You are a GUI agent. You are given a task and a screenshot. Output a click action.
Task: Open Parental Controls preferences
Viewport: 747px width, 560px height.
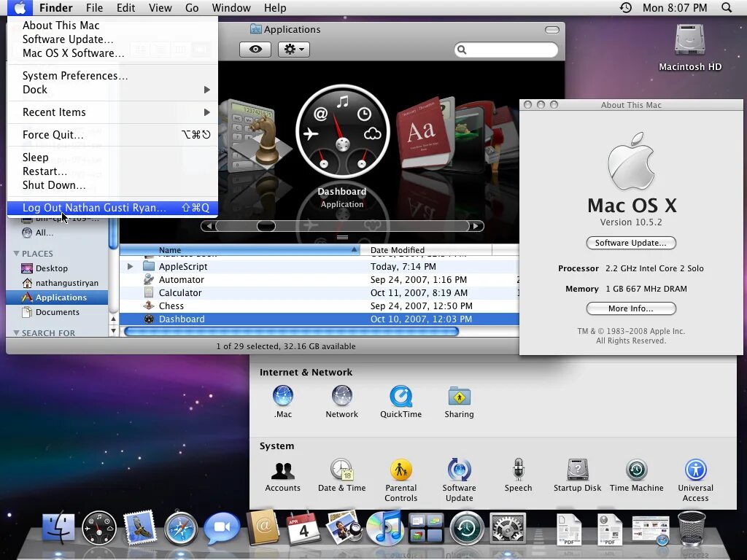(x=400, y=480)
